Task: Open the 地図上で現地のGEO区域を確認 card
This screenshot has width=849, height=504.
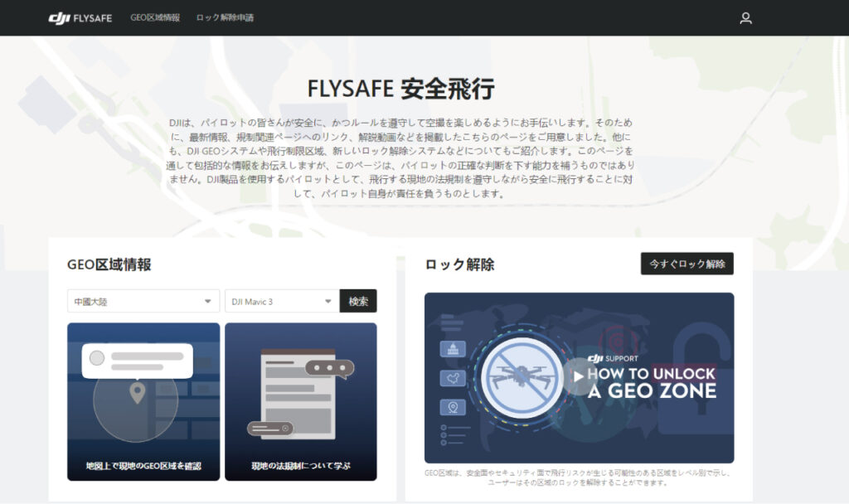Action: 143,402
